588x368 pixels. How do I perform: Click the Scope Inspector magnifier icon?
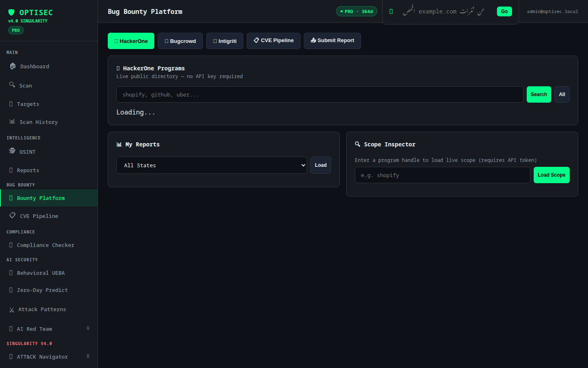[x=358, y=144]
